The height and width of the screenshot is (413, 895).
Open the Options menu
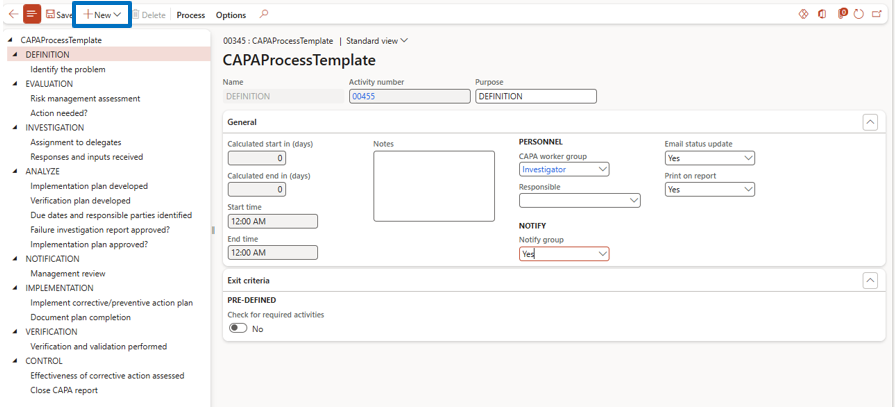[231, 15]
